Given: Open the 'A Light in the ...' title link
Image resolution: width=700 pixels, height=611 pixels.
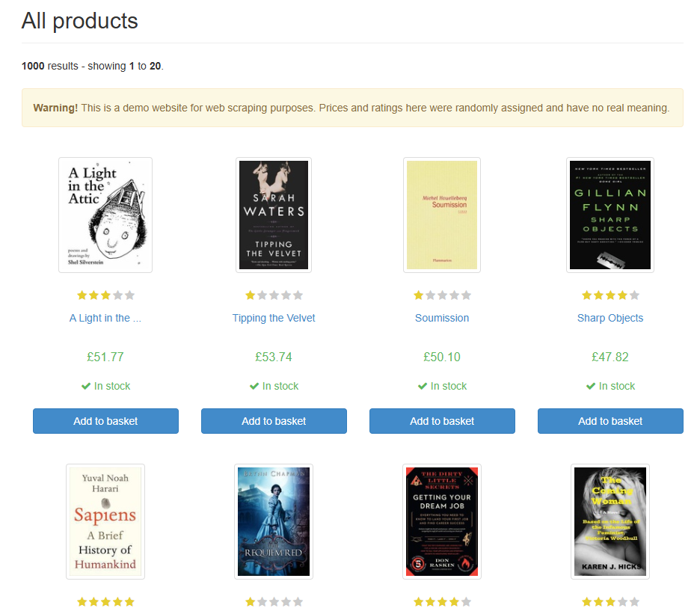Looking at the screenshot, I should click(105, 318).
